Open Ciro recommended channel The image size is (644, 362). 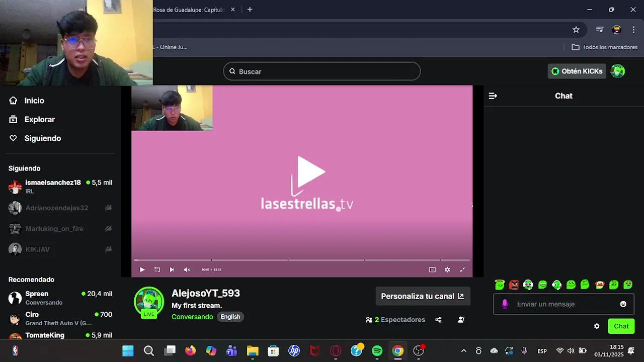[x=60, y=318]
